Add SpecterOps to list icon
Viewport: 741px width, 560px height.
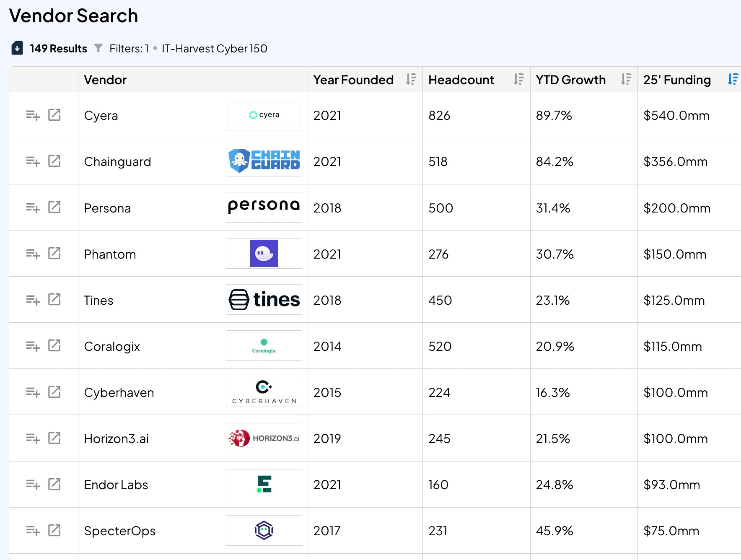33,531
